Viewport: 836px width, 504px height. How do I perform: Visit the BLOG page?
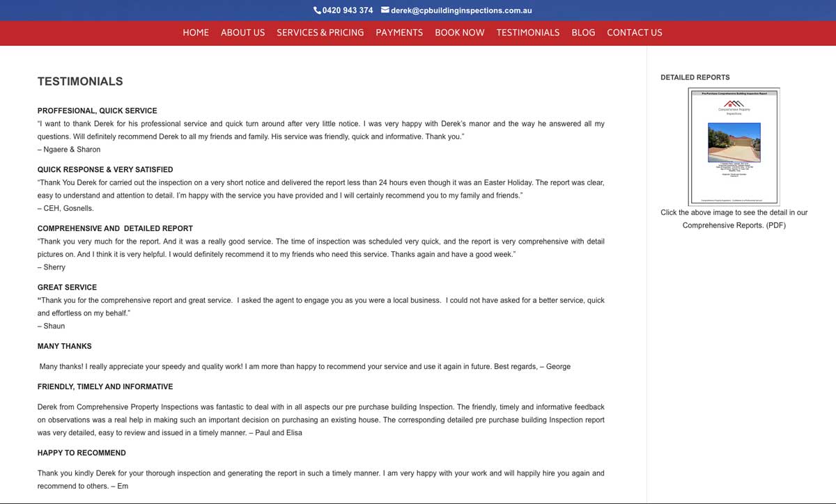pyautogui.click(x=583, y=33)
